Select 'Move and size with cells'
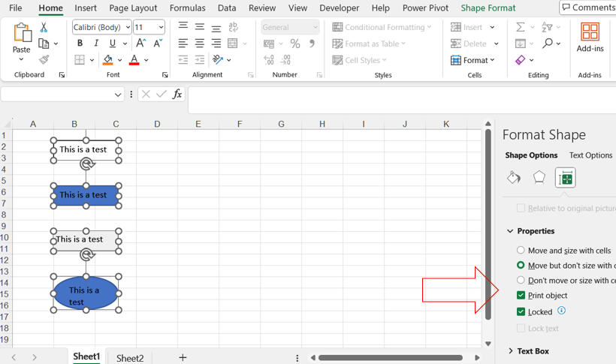Image resolution: width=616 pixels, height=364 pixels. 521,251
